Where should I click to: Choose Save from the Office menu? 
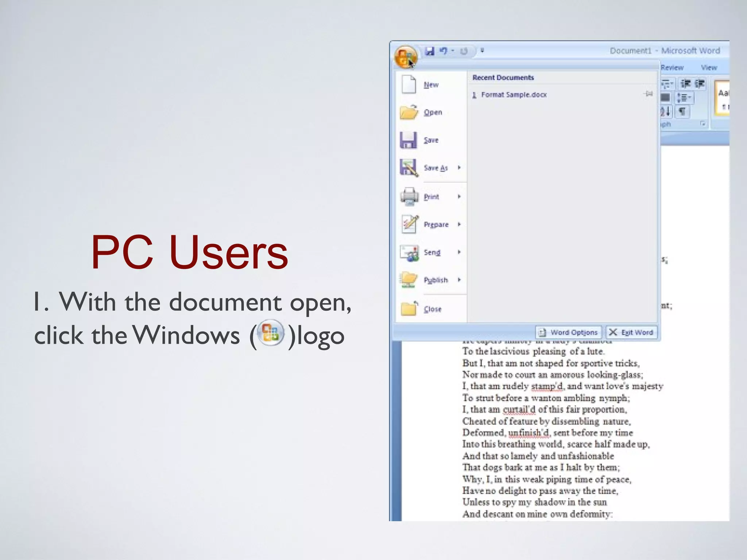431,140
